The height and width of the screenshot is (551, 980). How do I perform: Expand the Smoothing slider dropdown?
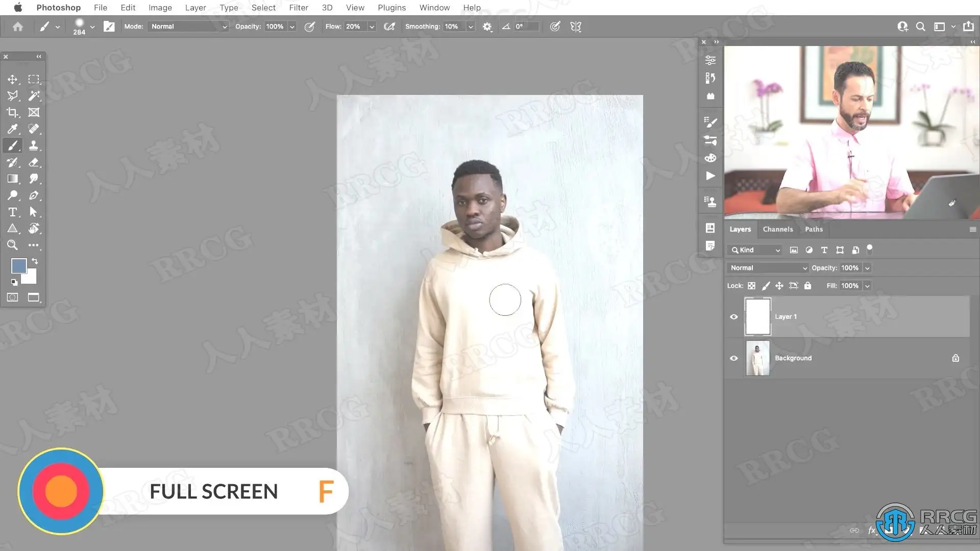[471, 27]
